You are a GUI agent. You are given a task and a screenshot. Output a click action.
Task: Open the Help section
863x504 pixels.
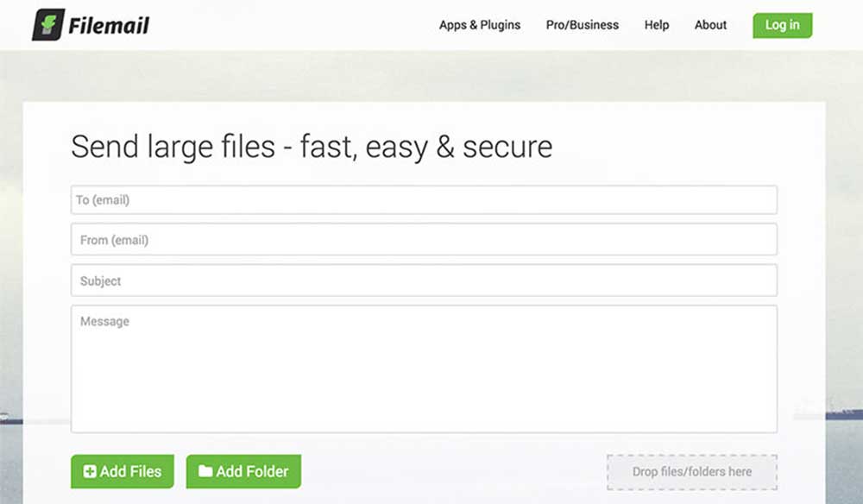656,25
